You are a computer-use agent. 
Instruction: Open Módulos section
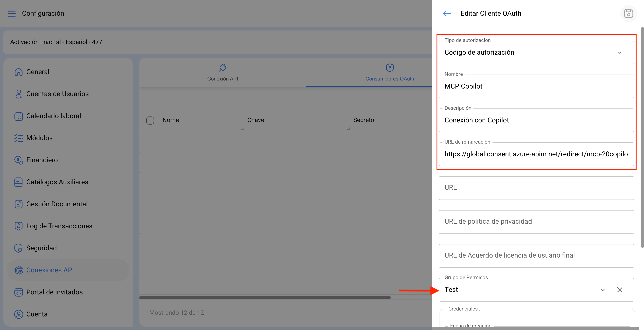click(x=68, y=138)
